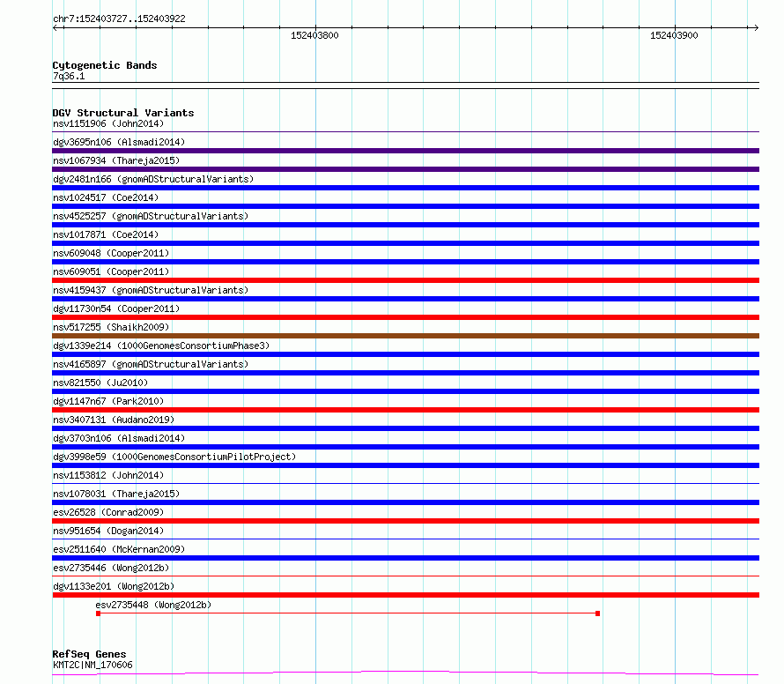Open the dgv2481n166 (gnomADStructuralVariants) label
Viewport: 784px width, 684px height.
coord(153,179)
